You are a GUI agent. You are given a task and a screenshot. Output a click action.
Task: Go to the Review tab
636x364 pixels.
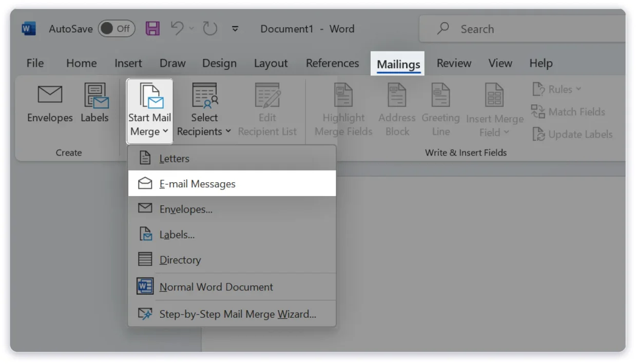pyautogui.click(x=454, y=63)
